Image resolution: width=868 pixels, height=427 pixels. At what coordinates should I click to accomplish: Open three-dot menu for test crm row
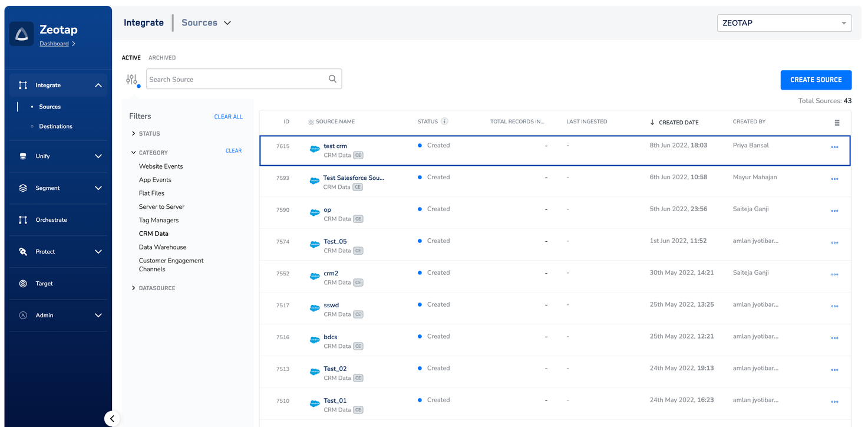tap(834, 147)
